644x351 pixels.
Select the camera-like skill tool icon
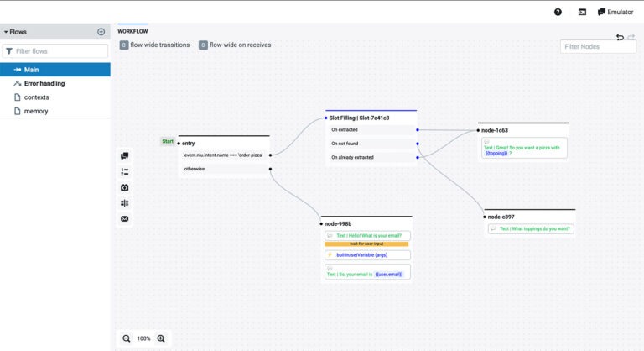[124, 187]
